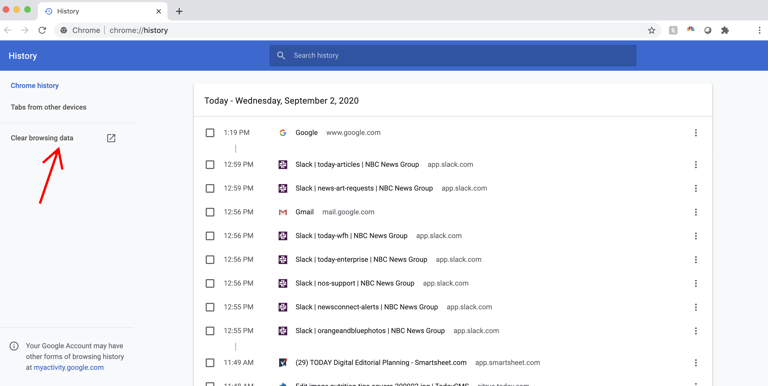
Task: Open the NBC peacock extension icon
Action: pos(691,29)
